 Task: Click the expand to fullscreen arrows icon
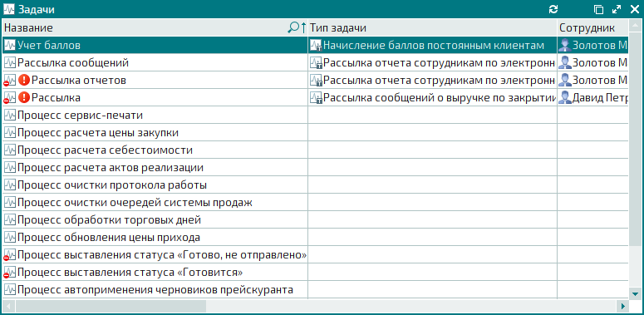click(x=617, y=9)
